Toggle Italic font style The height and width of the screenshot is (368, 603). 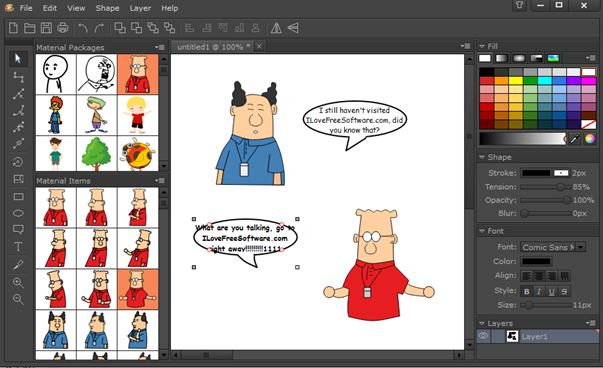click(x=539, y=291)
